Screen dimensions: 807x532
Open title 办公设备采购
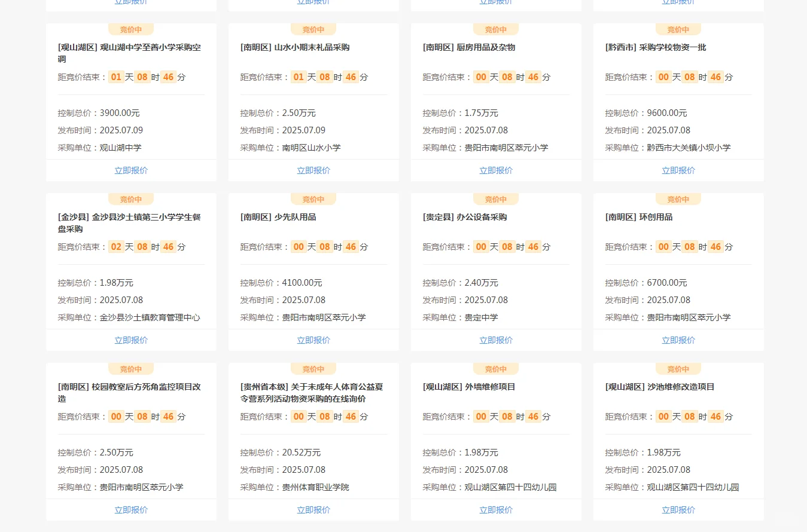tap(465, 217)
